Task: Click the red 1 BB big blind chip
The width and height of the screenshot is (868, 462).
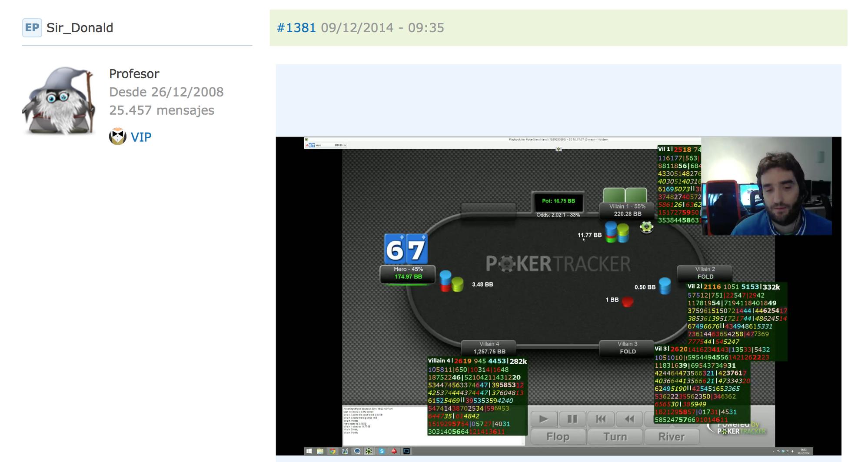Action: pyautogui.click(x=627, y=302)
